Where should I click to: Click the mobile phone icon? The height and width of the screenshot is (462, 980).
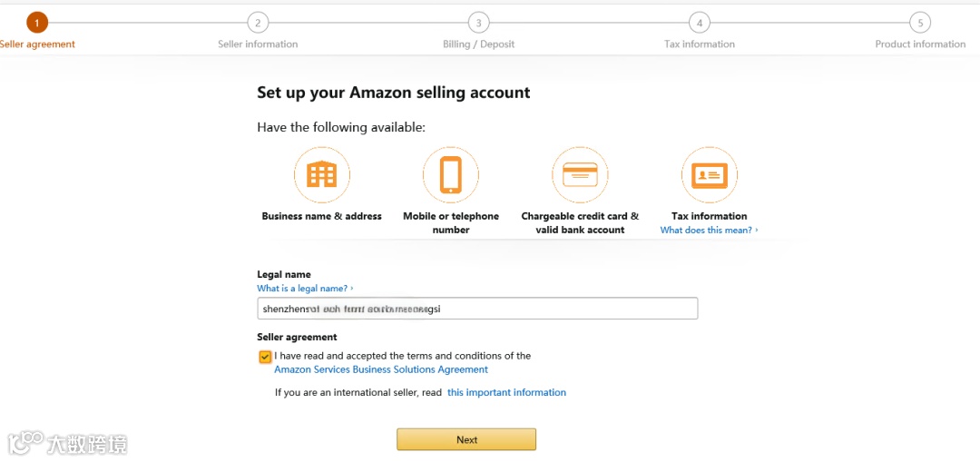tap(451, 174)
